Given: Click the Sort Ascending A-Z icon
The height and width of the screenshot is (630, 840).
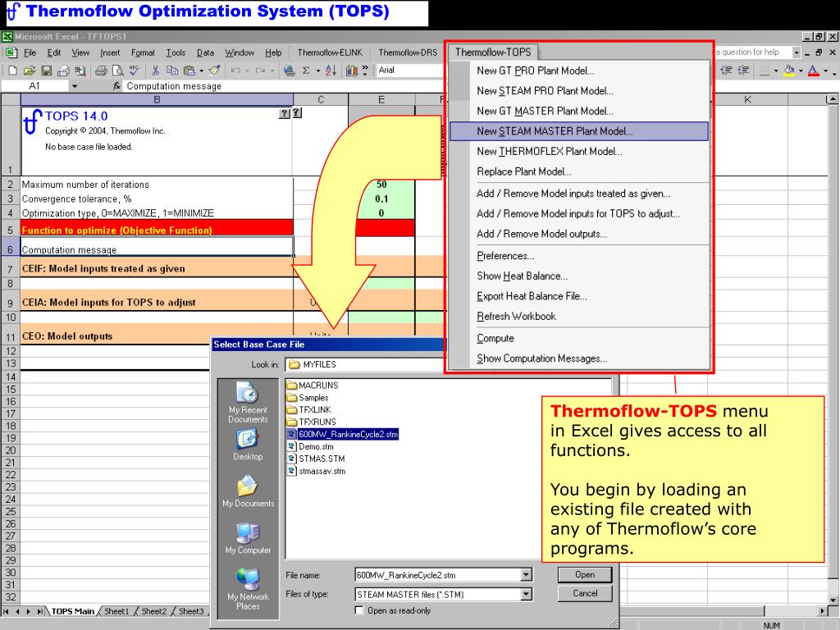Looking at the screenshot, I should (x=331, y=71).
